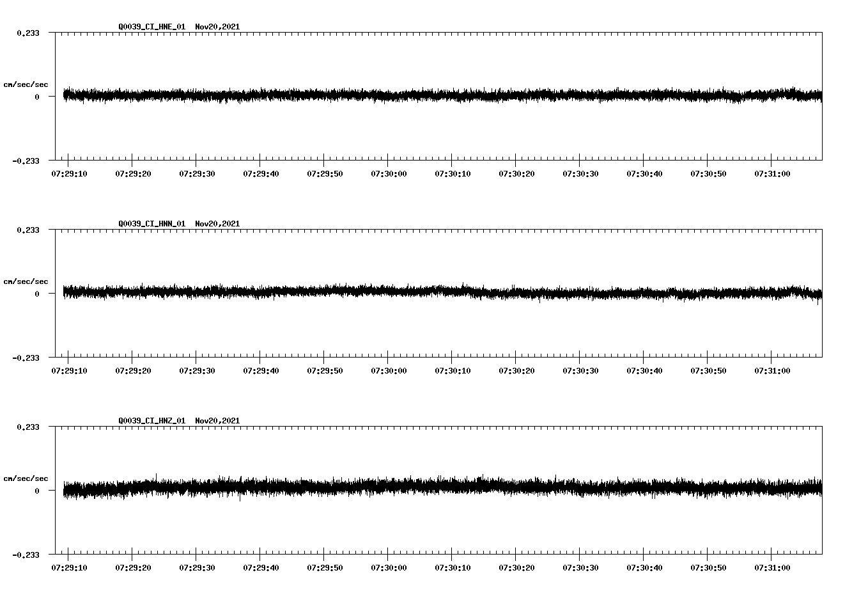The width and height of the screenshot is (868, 591).
Task: Select the Nov20,2021 date on HNZ plot
Action: coord(217,421)
